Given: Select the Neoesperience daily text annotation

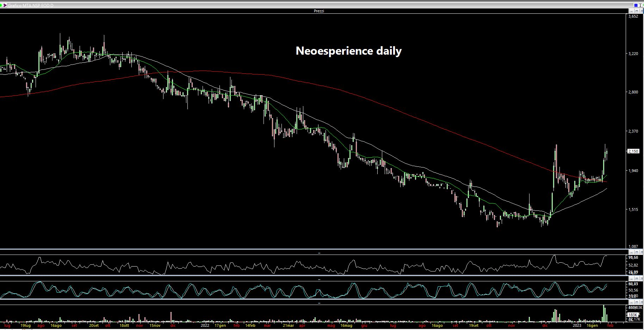Looking at the screenshot, I should click(348, 51).
